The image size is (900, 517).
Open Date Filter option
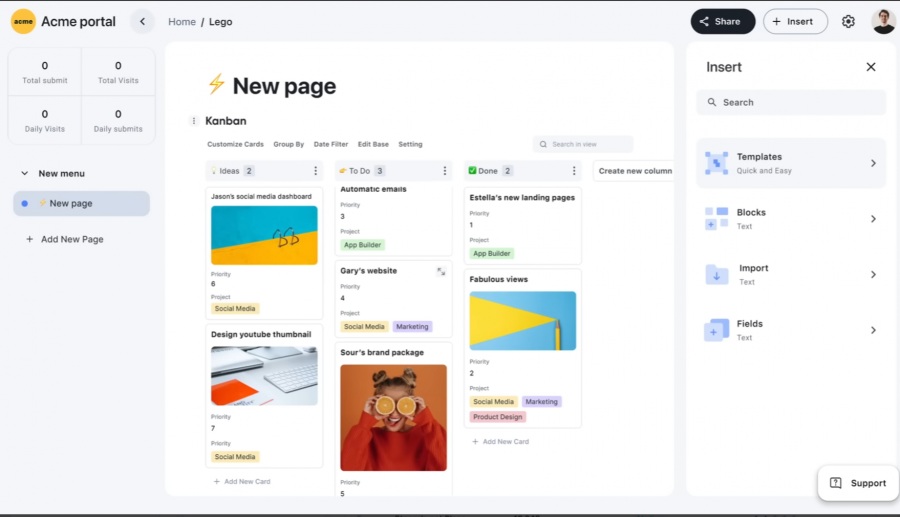coord(331,145)
